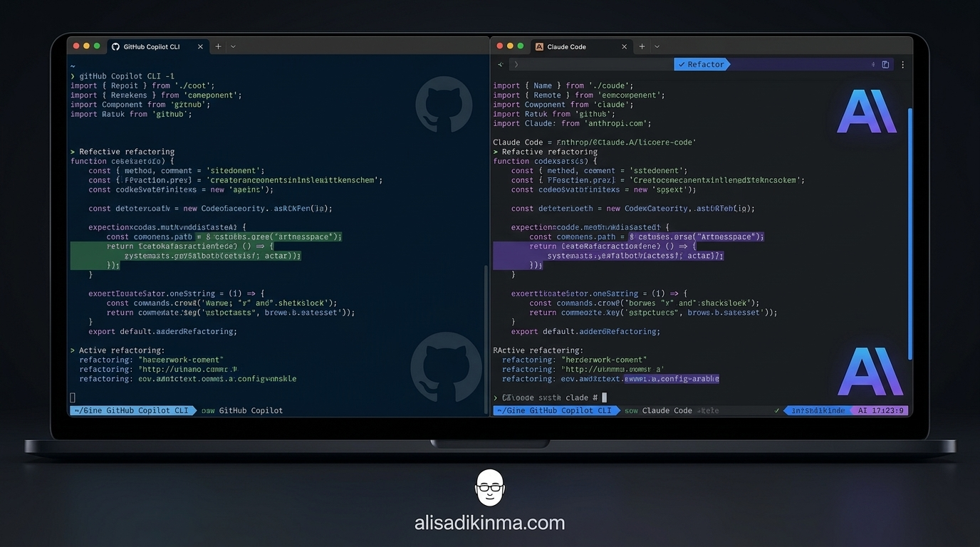Click 'export default' line in Claude Code window
980x547 pixels.
pos(585,331)
